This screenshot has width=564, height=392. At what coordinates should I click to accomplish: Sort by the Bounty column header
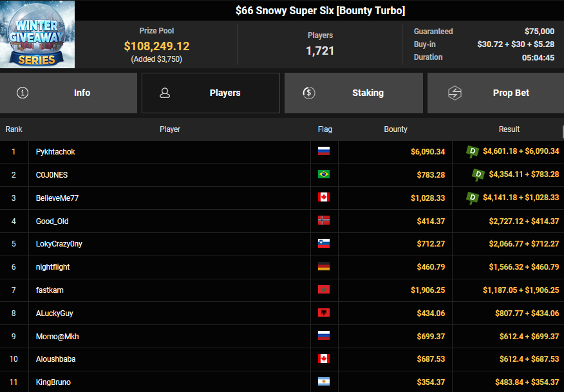[x=395, y=129]
